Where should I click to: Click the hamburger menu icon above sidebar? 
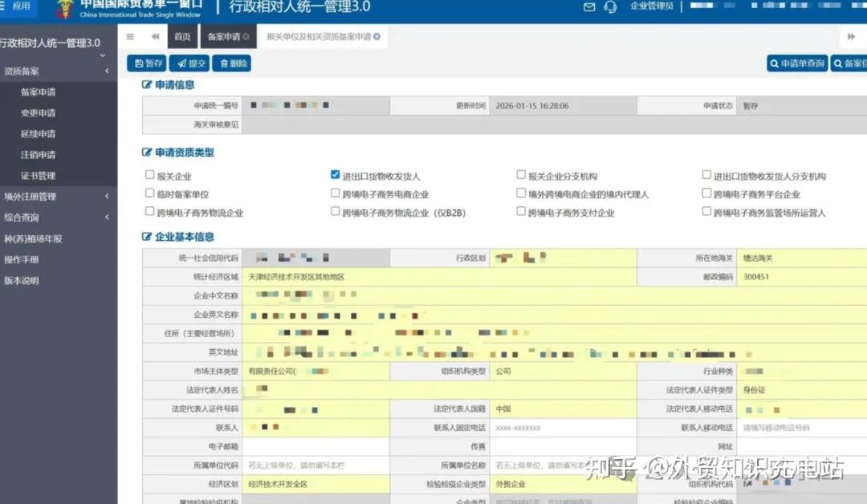coord(129,36)
